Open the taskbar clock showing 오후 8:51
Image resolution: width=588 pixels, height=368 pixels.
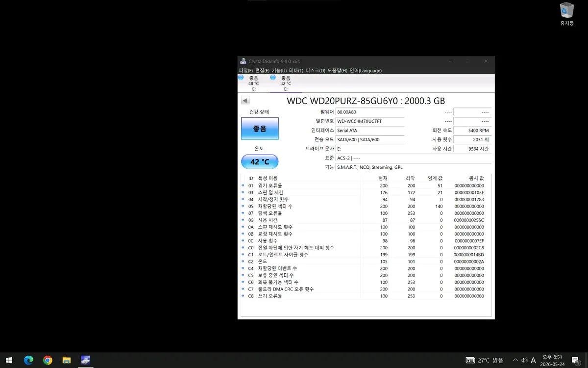pos(552,360)
